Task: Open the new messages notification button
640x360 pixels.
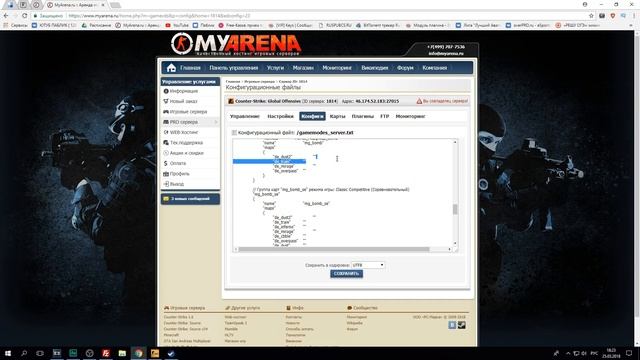Action: pos(190,199)
